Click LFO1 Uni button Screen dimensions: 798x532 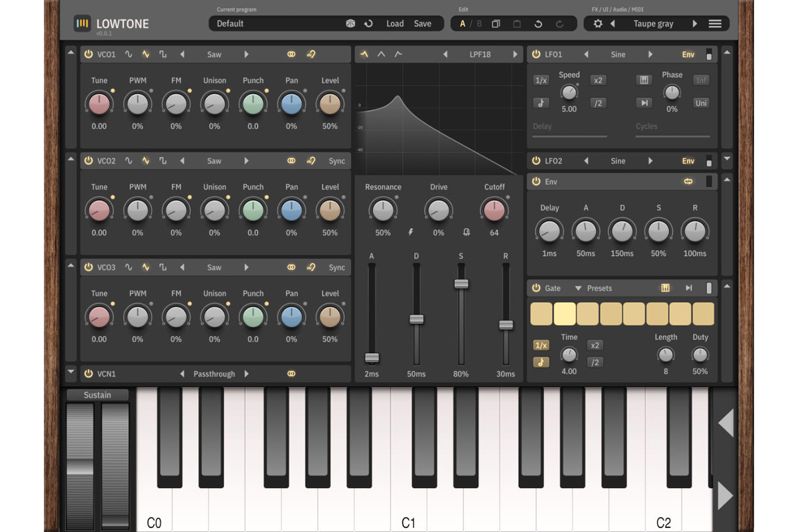[x=701, y=103]
